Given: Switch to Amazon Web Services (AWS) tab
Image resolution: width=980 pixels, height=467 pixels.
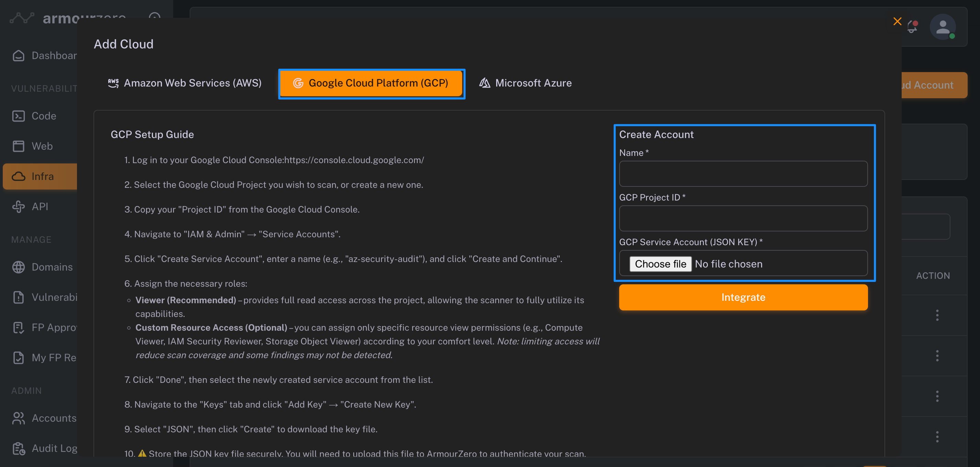Looking at the screenshot, I should pos(185,83).
